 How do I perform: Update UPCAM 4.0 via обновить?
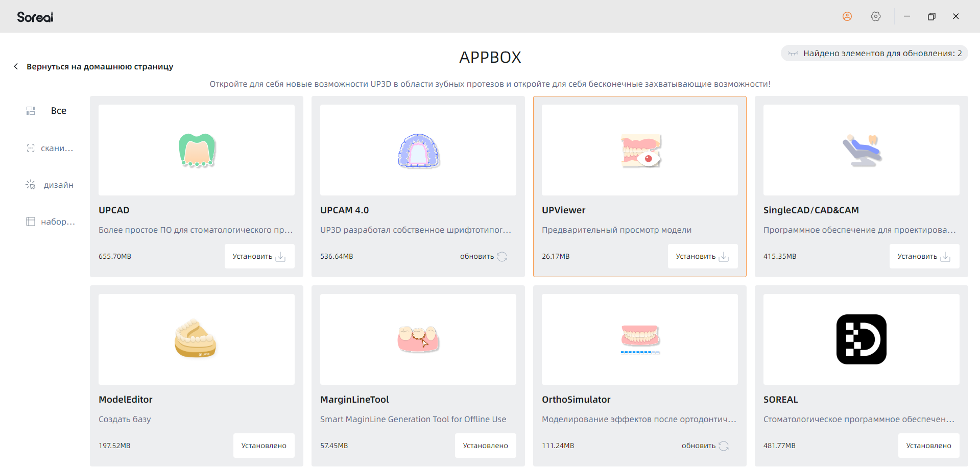click(483, 256)
